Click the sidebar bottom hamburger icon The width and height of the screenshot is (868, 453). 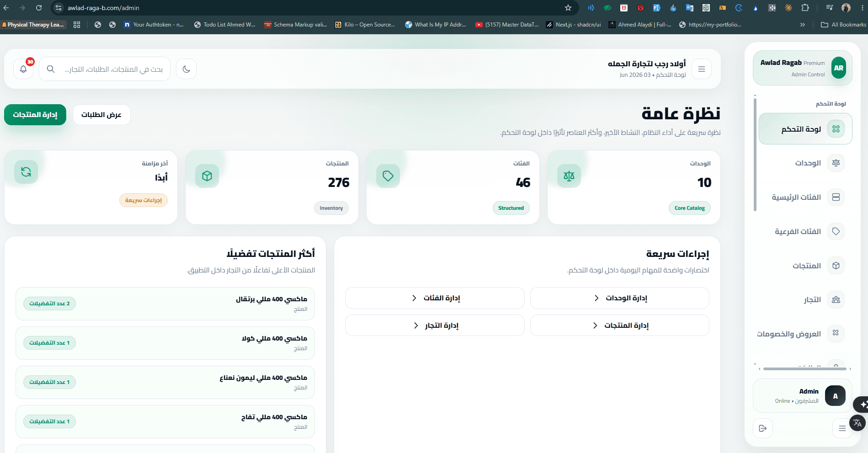click(842, 428)
